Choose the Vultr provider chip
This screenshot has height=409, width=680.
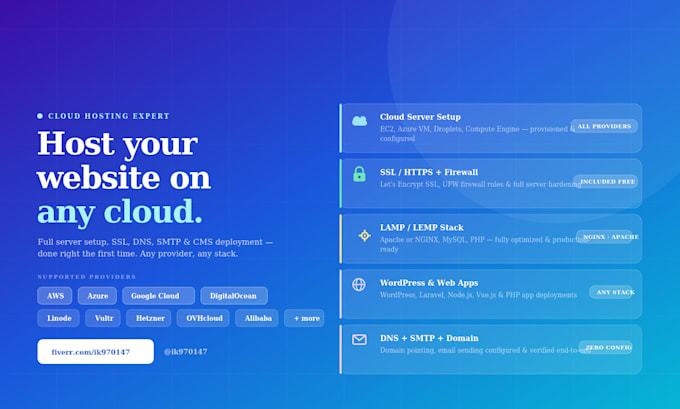pyautogui.click(x=103, y=318)
